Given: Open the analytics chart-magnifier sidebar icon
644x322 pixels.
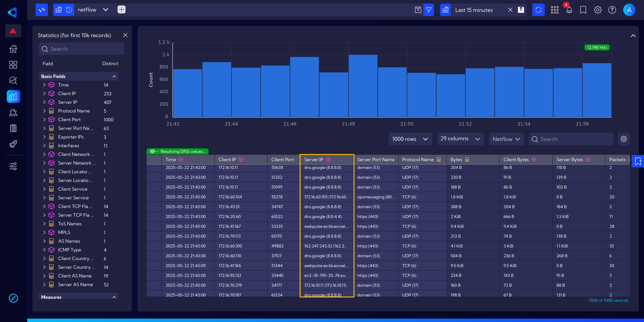Looking at the screenshot, I should click(13, 80).
